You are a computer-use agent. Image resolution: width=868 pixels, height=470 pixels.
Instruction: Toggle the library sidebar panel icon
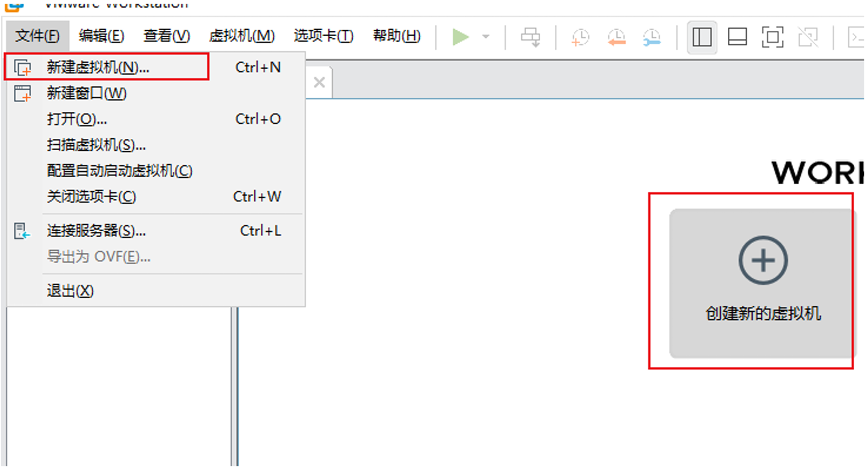(702, 37)
